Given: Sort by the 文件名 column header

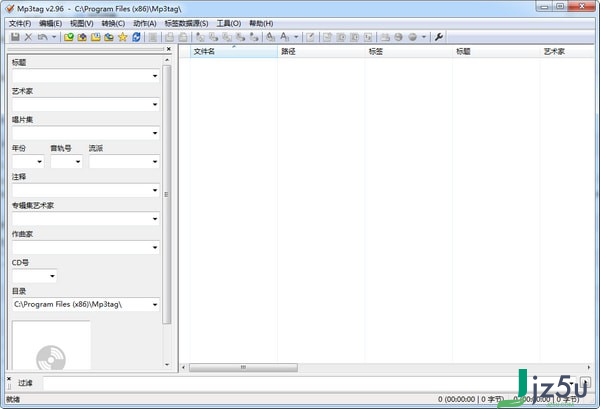Looking at the screenshot, I should (x=234, y=52).
